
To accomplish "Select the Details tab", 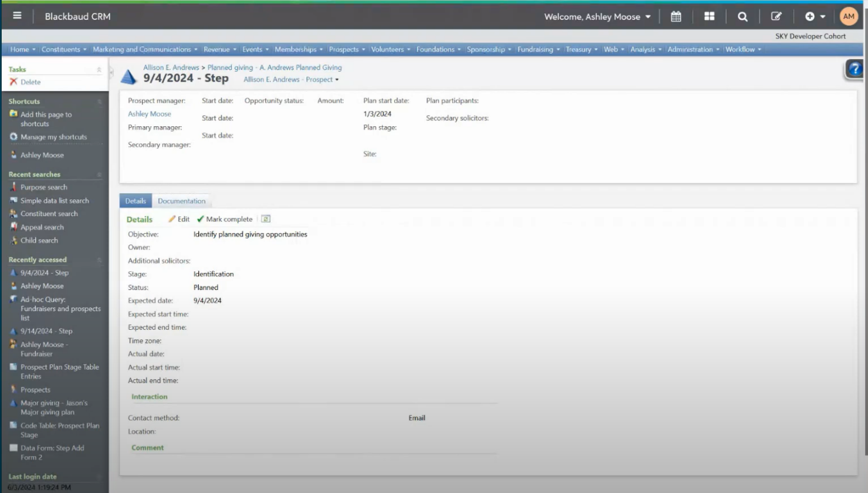I will pyautogui.click(x=135, y=201).
